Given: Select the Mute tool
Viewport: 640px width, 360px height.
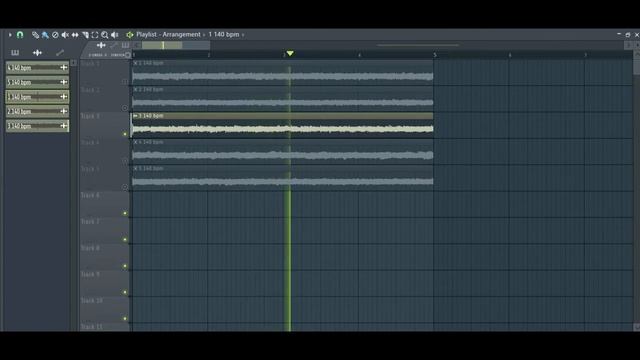Looking at the screenshot, I should coord(65,35).
